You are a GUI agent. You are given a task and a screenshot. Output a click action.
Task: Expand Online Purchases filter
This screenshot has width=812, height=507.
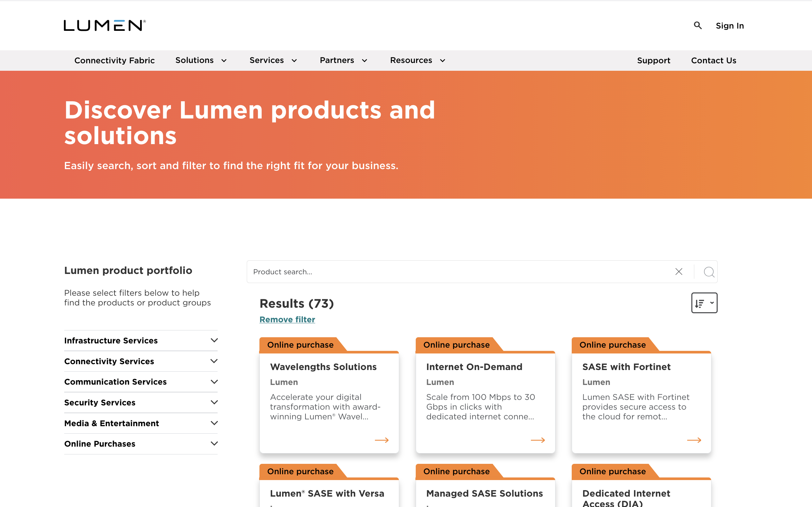tap(141, 444)
